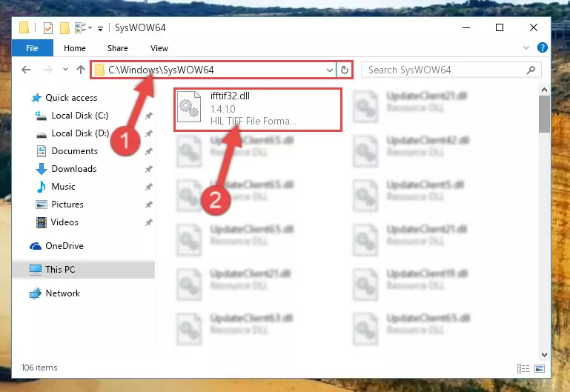Click scroll down arrow of file list
Image resolution: width=570 pixels, height=392 pixels.
(x=544, y=355)
